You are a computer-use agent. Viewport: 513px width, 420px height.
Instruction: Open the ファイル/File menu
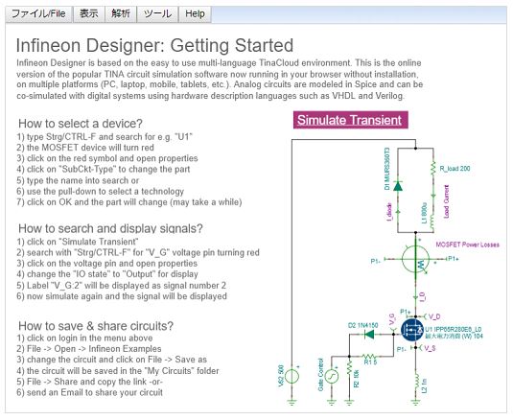[38, 14]
